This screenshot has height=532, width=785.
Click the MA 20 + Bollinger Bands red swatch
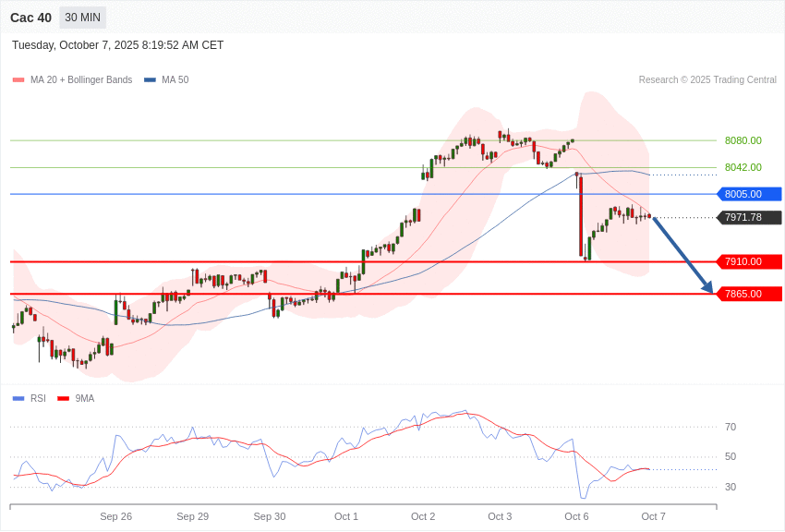18,80
